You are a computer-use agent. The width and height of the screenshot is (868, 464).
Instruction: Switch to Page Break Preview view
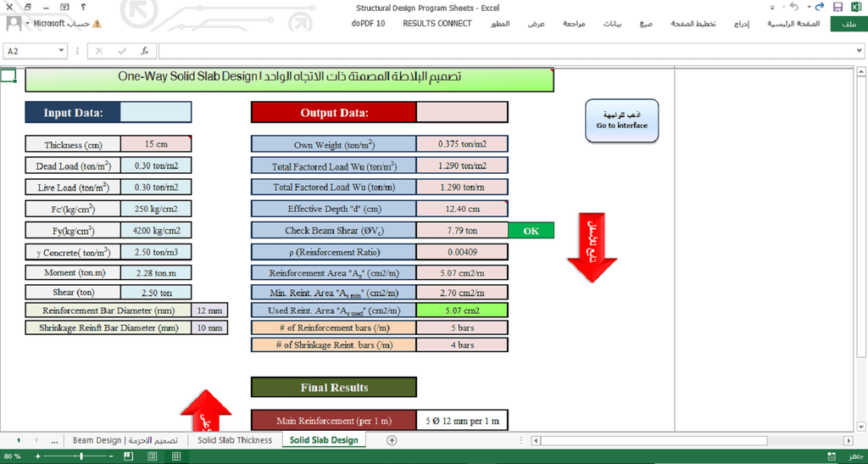click(x=129, y=456)
